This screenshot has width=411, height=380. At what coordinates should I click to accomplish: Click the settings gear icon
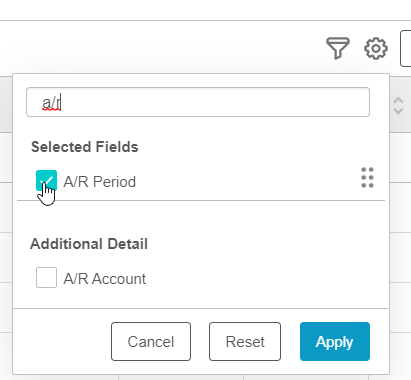click(376, 49)
